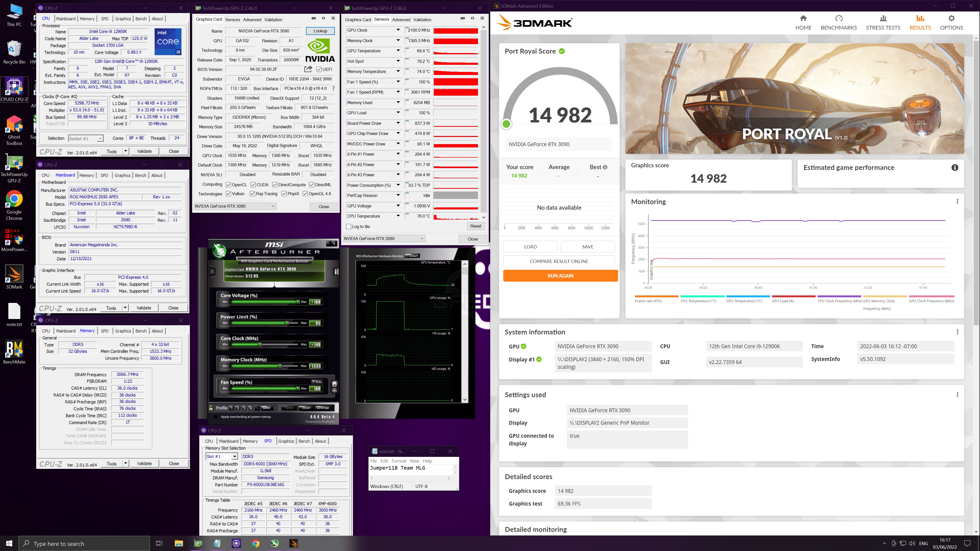Image resolution: width=980 pixels, height=551 pixels.
Task: Enable Log to file checkbox
Action: pyautogui.click(x=348, y=227)
